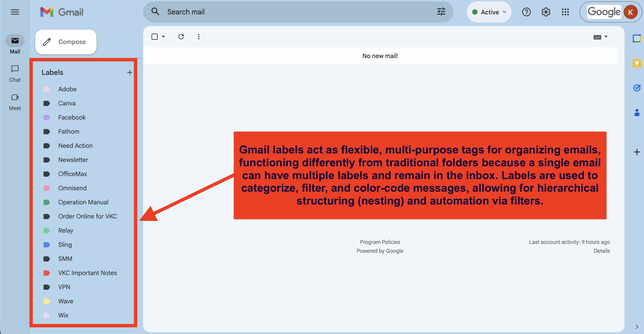The image size is (644, 334).
Task: Open the Support help icon
Action: tap(526, 12)
